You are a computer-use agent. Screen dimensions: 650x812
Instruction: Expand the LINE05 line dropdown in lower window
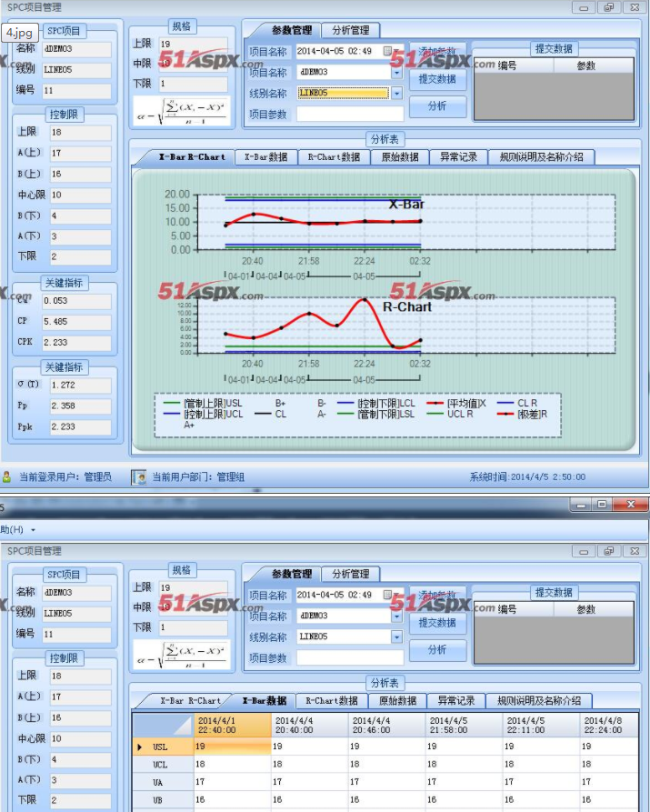tap(396, 637)
